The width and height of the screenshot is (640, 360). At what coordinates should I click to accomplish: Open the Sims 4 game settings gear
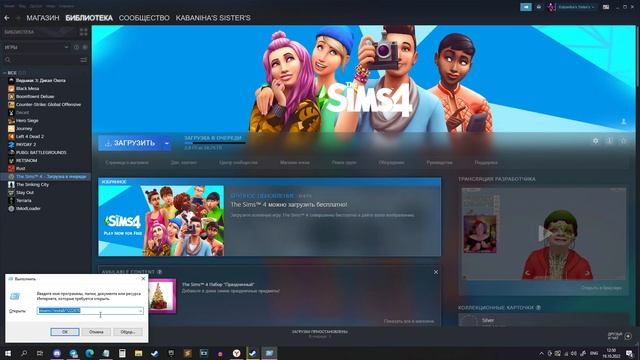[596, 141]
